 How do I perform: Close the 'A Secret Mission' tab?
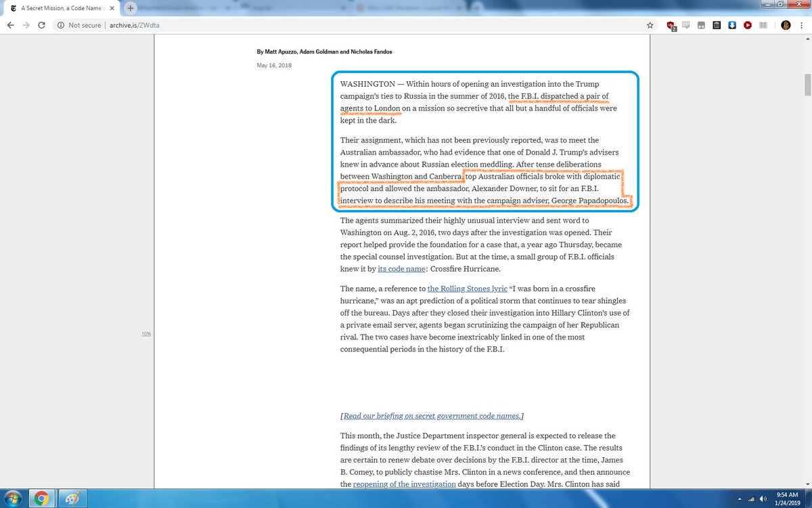coord(113,8)
